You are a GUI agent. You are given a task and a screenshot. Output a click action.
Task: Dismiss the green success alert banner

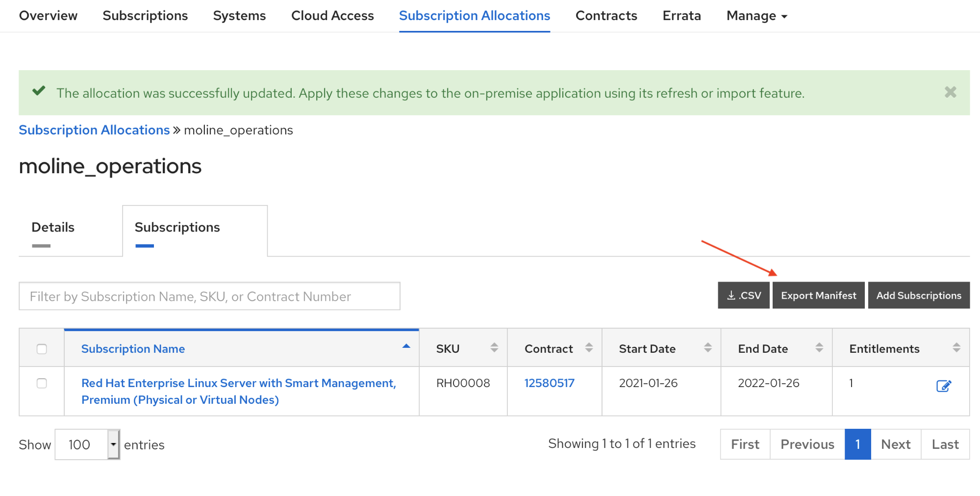pyautogui.click(x=950, y=92)
